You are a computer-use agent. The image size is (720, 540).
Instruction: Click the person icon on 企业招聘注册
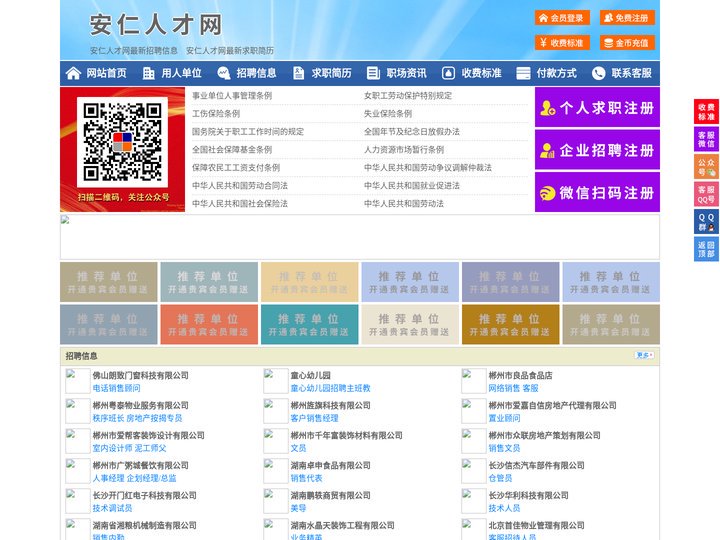pos(547,150)
